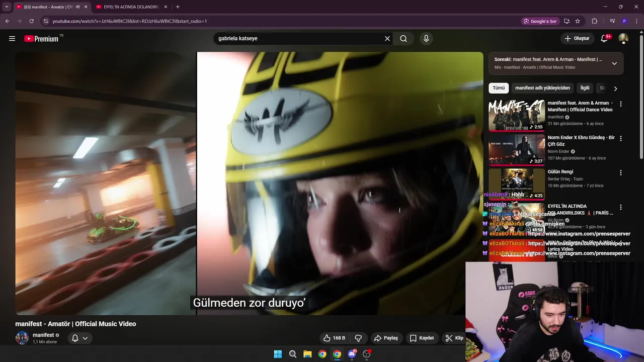This screenshot has height=362, width=644.
Task: Open site information icon in address bar
Action: 46,21
